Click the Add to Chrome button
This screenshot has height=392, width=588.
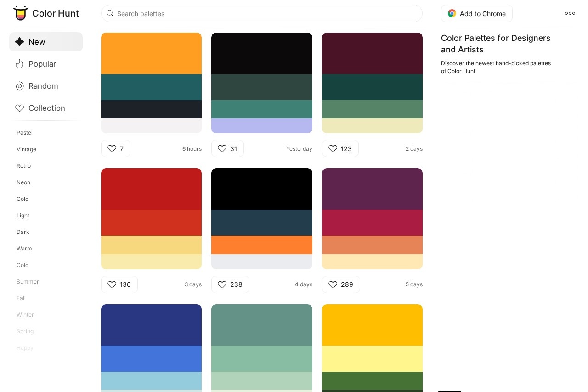[x=477, y=13]
